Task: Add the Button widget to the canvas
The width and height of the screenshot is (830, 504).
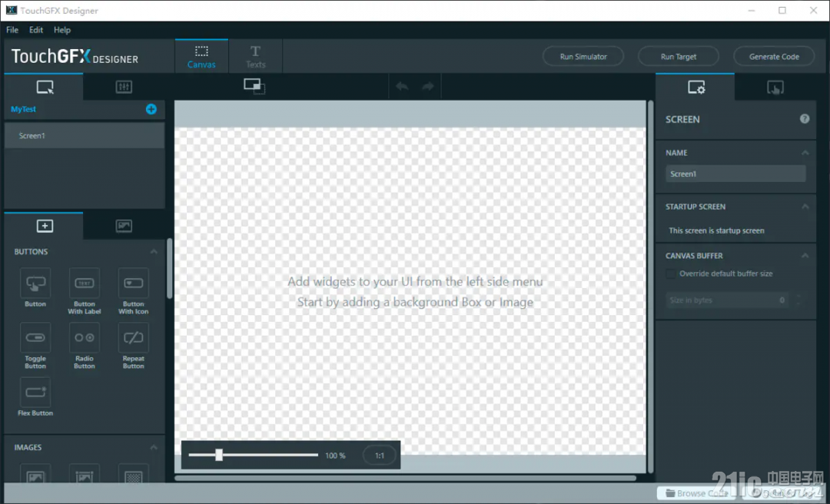Action: tap(35, 283)
